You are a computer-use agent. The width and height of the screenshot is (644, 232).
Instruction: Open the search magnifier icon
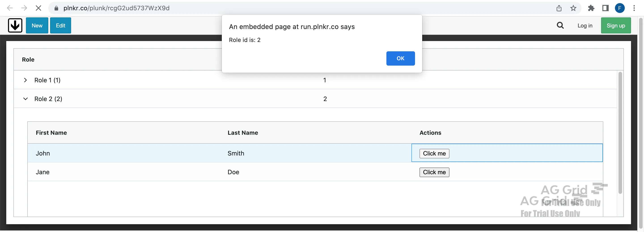tap(560, 25)
